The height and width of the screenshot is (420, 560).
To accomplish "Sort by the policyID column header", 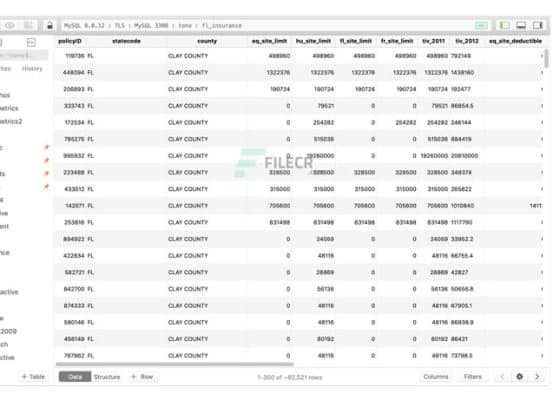I will (70, 41).
